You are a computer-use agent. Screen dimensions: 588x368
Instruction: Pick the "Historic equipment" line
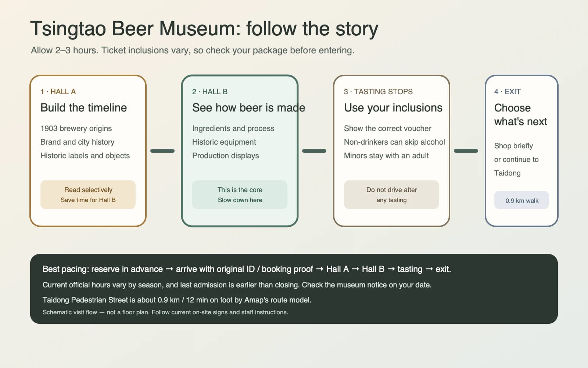click(224, 142)
